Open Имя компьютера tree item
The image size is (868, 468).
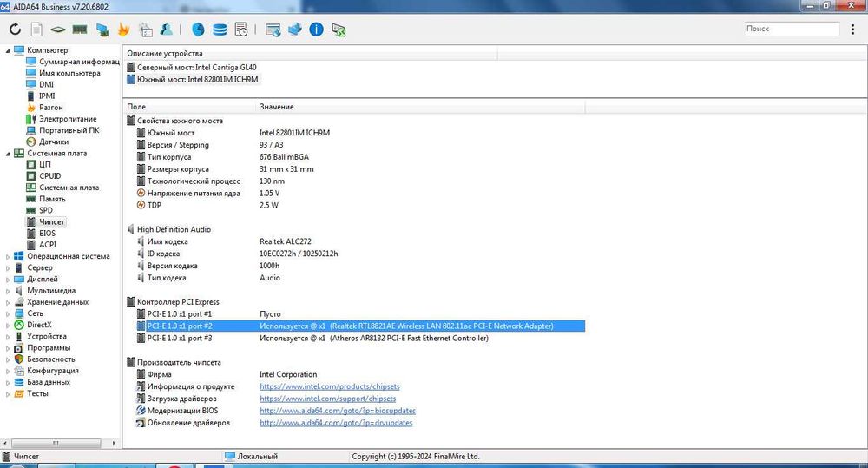63,73
